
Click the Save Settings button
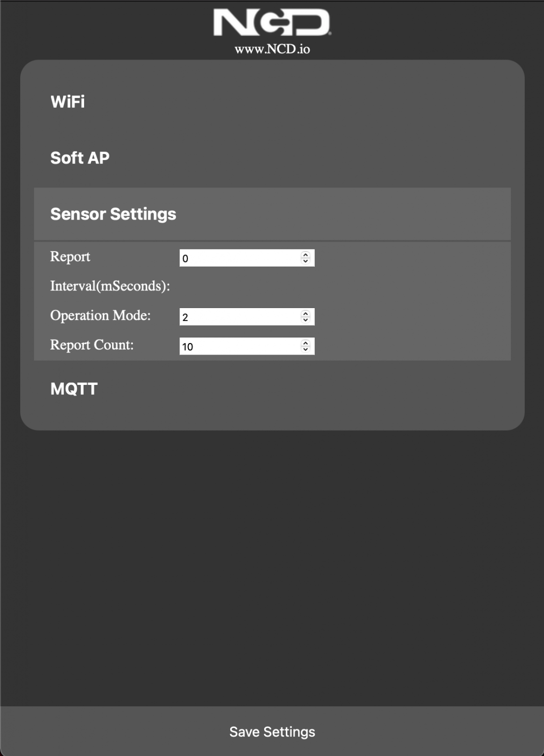click(272, 731)
